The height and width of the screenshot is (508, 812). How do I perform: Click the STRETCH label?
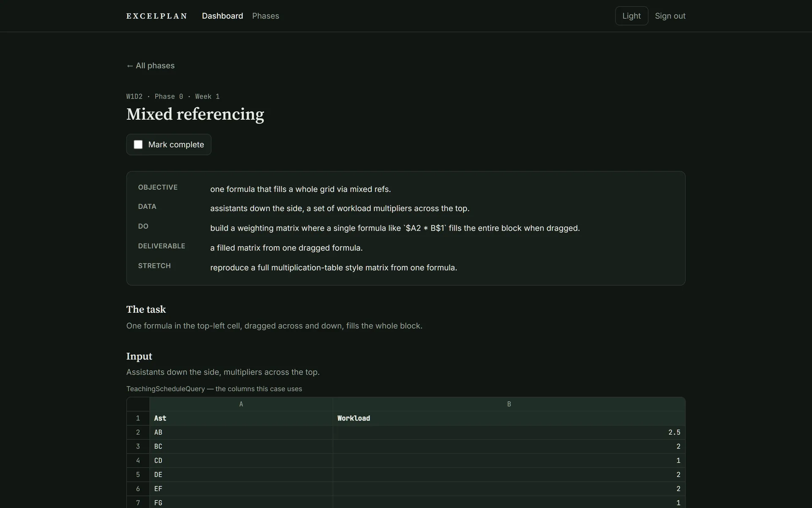click(154, 266)
